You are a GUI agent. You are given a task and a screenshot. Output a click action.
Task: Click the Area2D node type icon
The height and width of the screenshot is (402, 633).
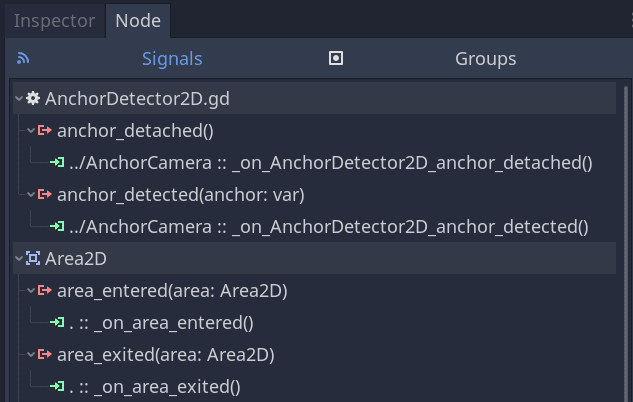pyautogui.click(x=33, y=258)
